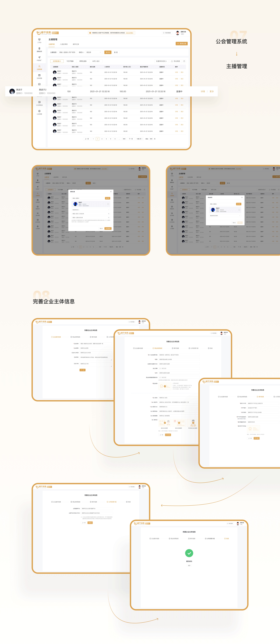Check the 黑胡子 checkbox in 邀请主播 dialog

[x=108, y=204]
